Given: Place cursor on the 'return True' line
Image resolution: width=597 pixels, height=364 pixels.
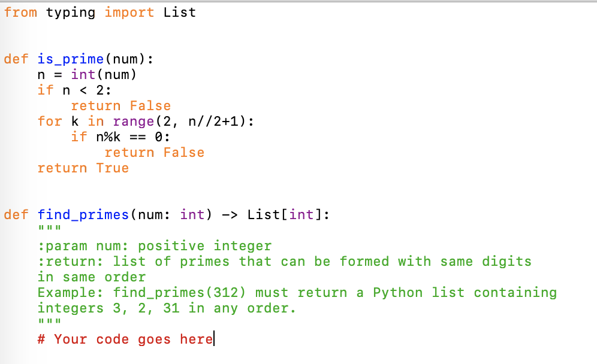Looking at the screenshot, I should [83, 168].
